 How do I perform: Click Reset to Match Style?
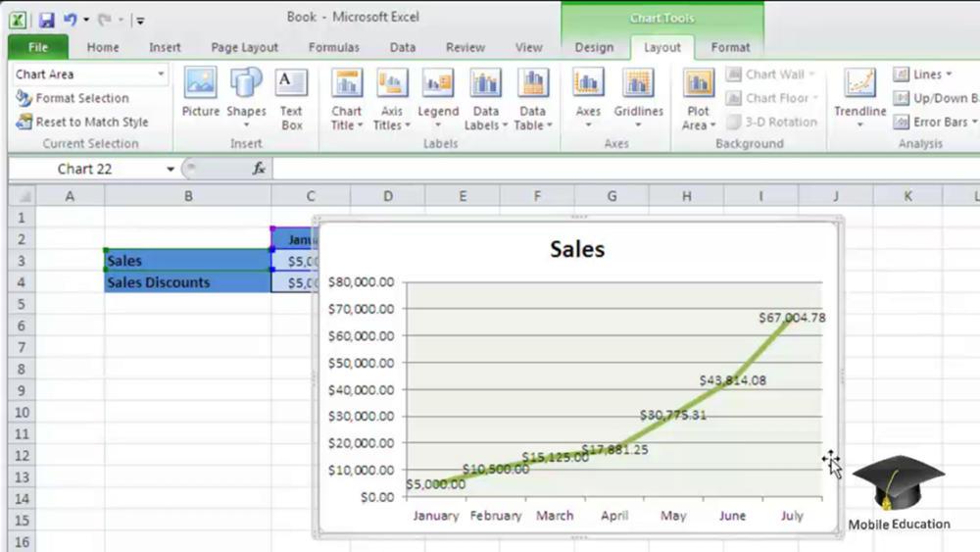point(82,122)
